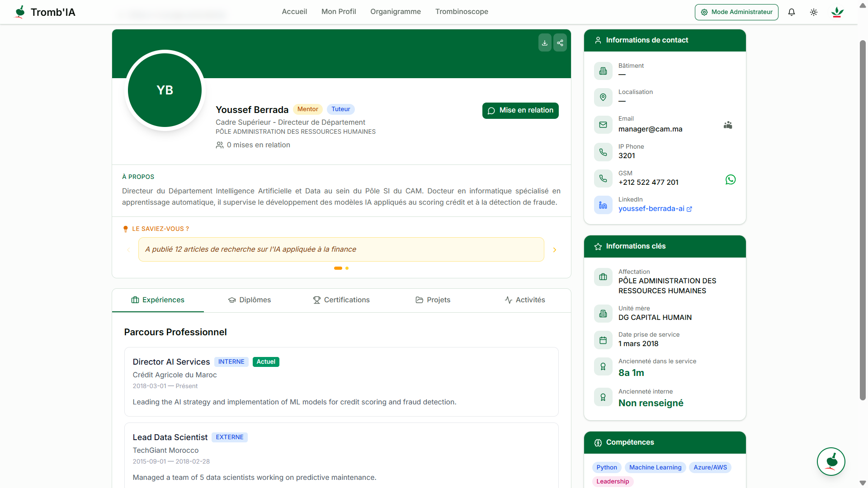The width and height of the screenshot is (868, 488).
Task: Click the lightbulb icon by Le saviez-vous
Action: click(126, 229)
